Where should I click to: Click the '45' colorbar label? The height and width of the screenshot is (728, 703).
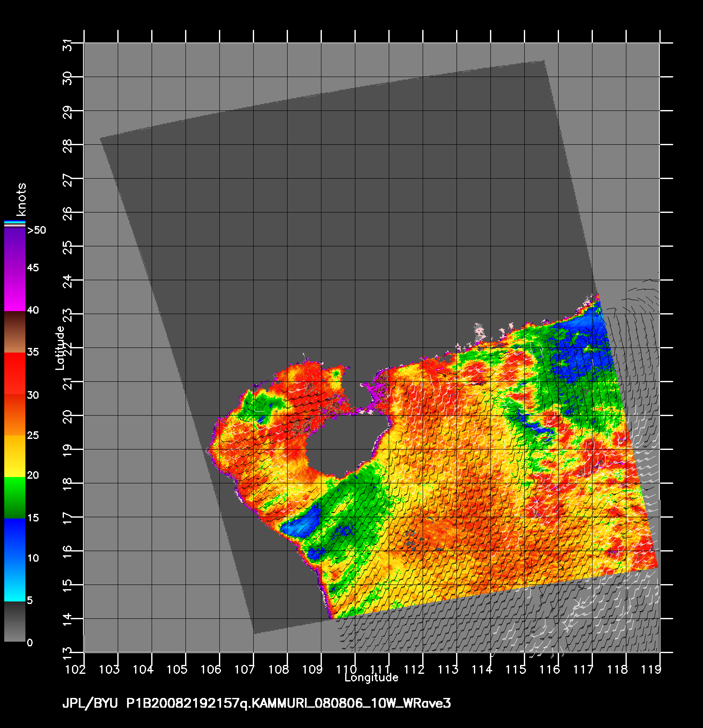click(33, 268)
